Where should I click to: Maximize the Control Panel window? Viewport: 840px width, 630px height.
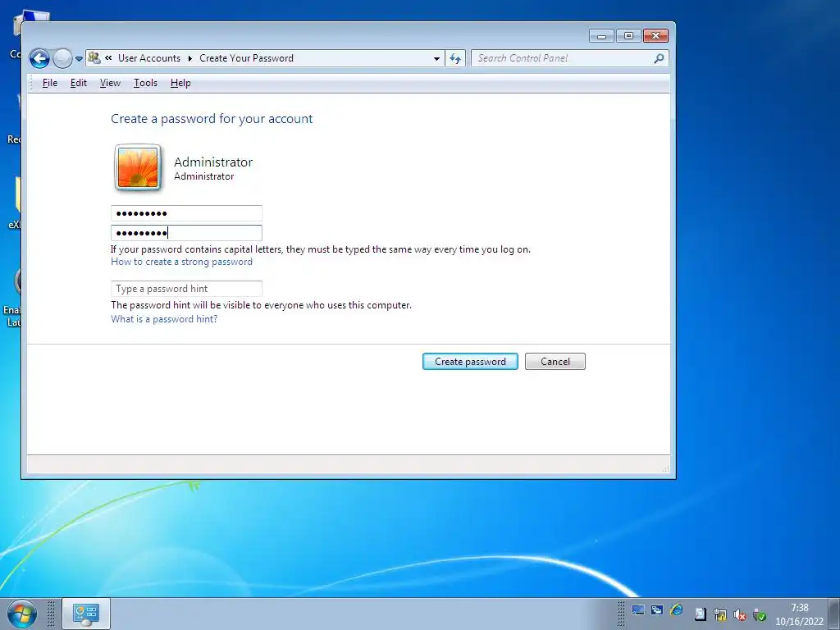pyautogui.click(x=628, y=36)
